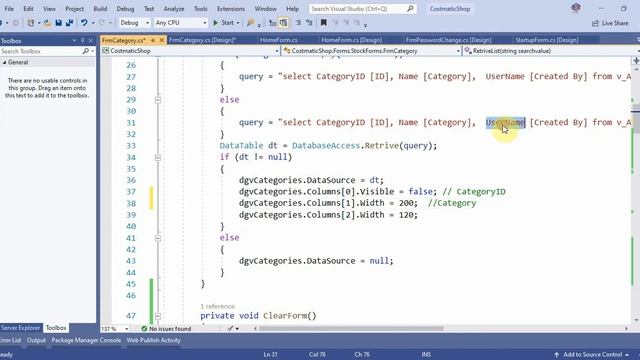Click the green No issues found checkmark
The image size is (640, 360).
click(144, 328)
